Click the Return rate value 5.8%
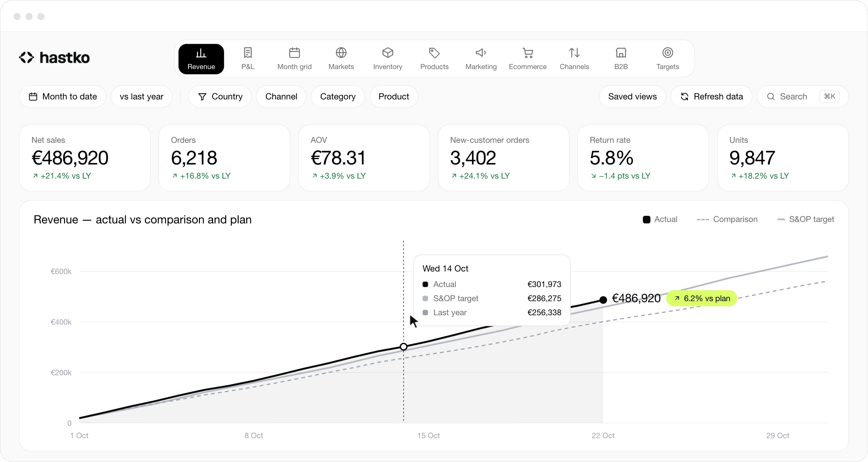This screenshot has height=462, width=868. click(x=612, y=158)
